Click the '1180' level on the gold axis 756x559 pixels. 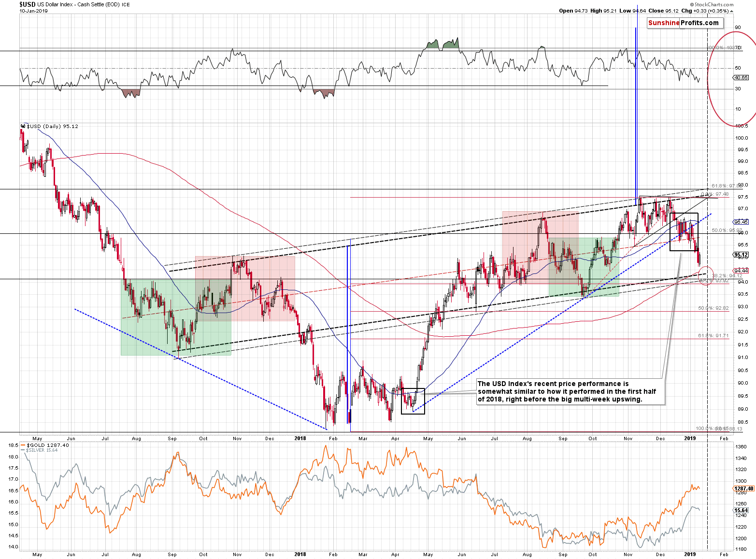tap(740, 549)
